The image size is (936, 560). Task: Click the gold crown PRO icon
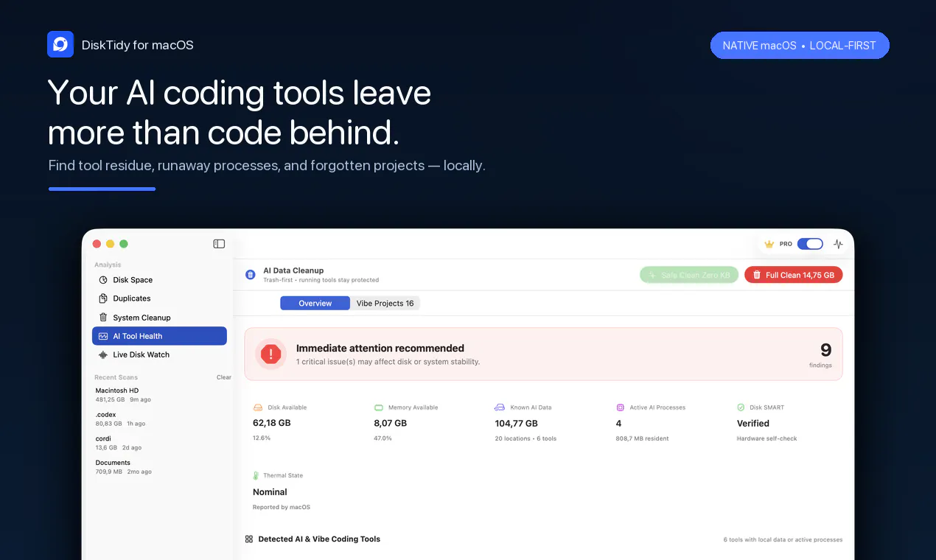[769, 244]
